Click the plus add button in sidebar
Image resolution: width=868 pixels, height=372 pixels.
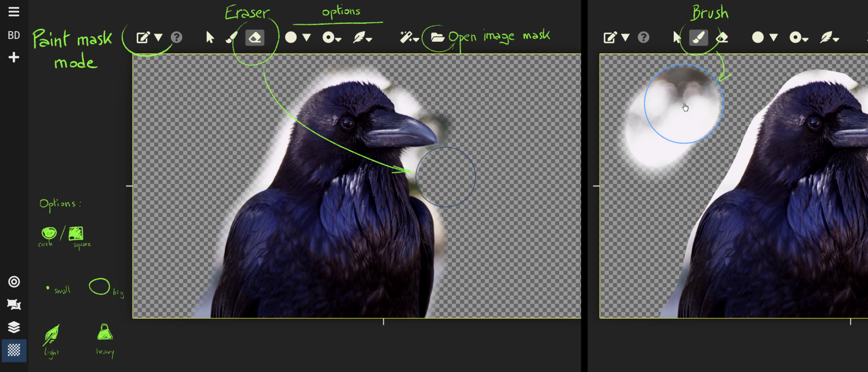(x=14, y=57)
